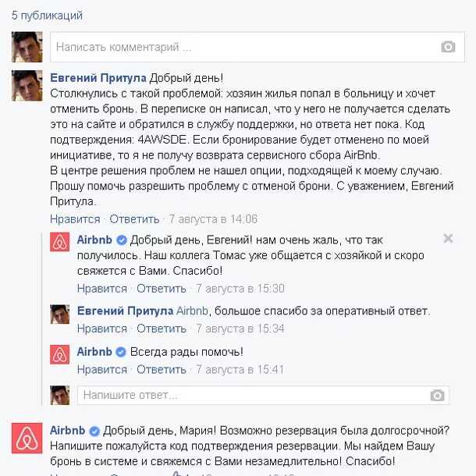The image size is (476, 476).
Task: Reply to Евгений's comment from 15:34
Action: pos(162,329)
